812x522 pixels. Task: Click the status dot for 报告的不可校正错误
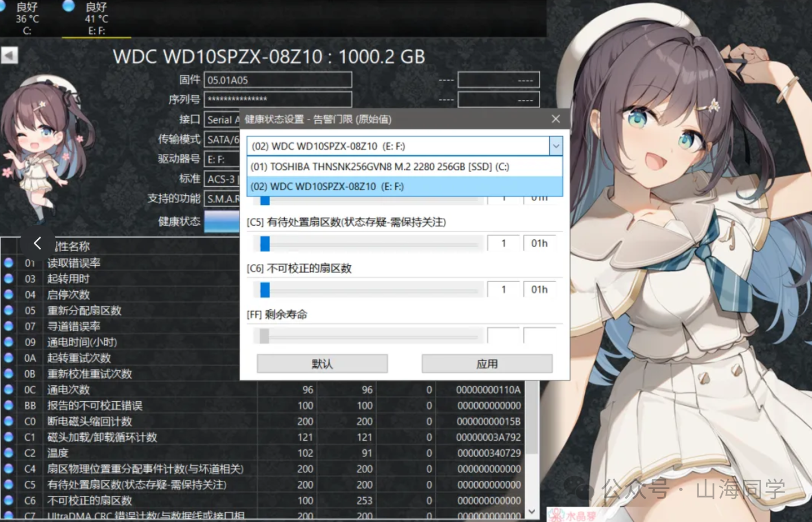point(8,405)
